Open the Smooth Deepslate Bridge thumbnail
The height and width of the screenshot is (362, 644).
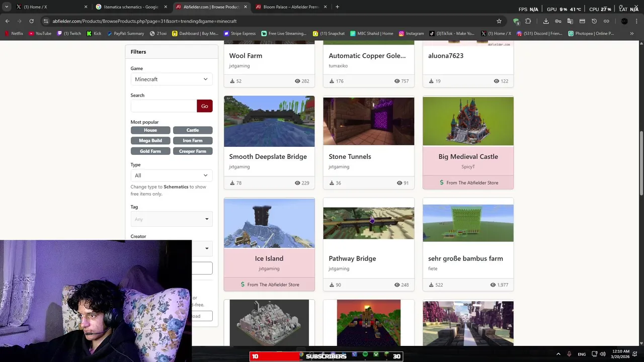click(269, 121)
